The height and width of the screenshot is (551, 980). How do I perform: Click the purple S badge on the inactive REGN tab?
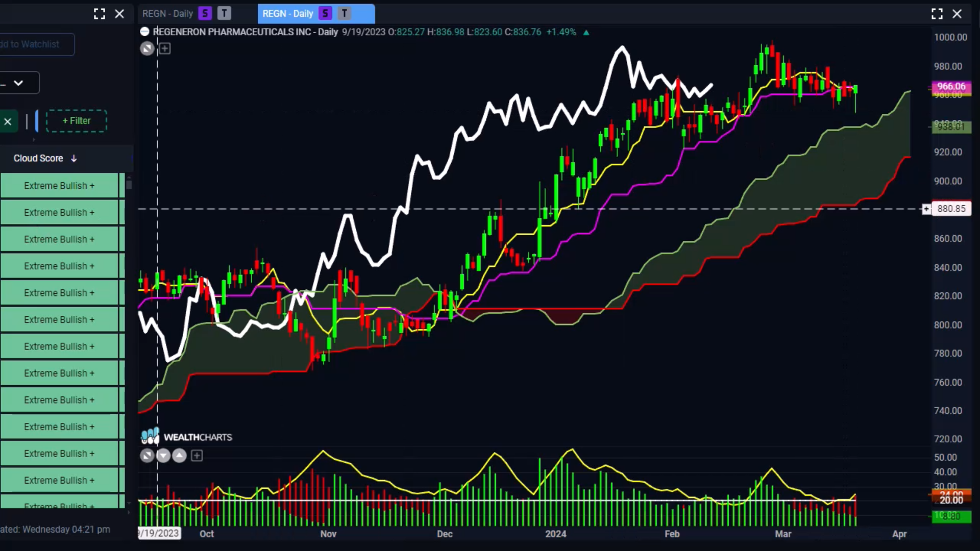coord(205,13)
